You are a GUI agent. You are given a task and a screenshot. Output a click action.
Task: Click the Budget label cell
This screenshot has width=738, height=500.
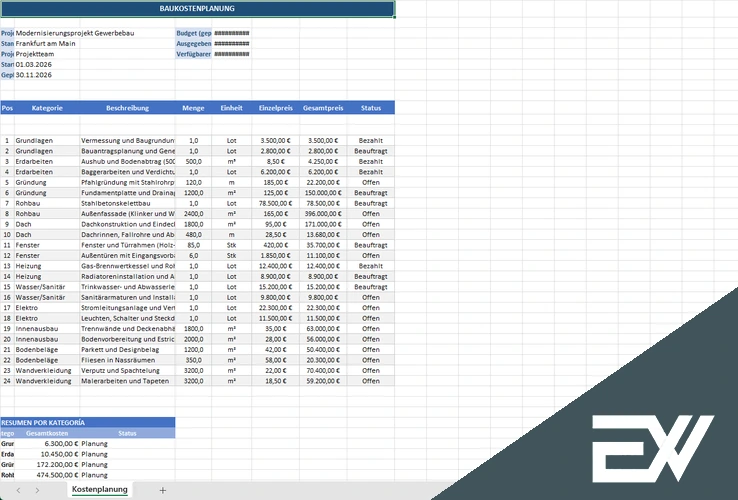click(x=193, y=33)
